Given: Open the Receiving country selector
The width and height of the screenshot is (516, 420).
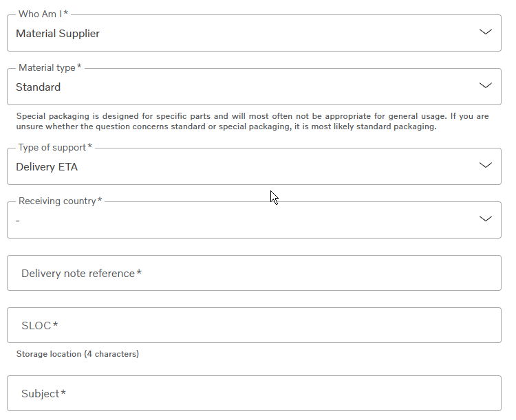Looking at the screenshot, I should tap(254, 220).
